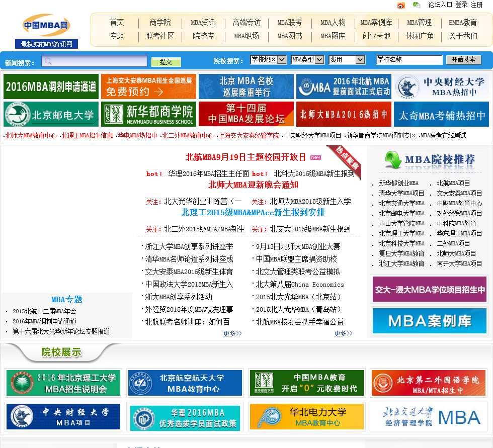This screenshot has width=493, height=448.
Task: Open 交大-浸大MBA学位项目招生中 banner
Action: tap(430, 289)
